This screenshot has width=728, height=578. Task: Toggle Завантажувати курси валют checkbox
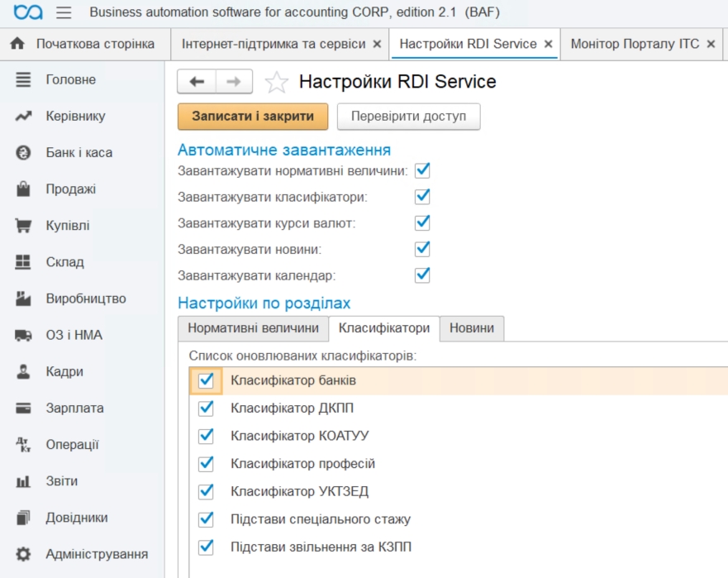(422, 222)
